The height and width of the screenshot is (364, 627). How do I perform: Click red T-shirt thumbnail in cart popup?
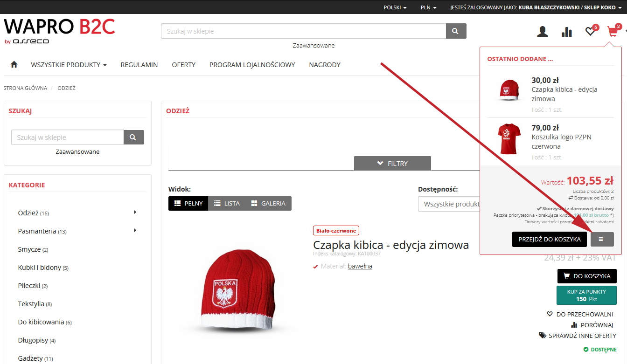coord(509,139)
